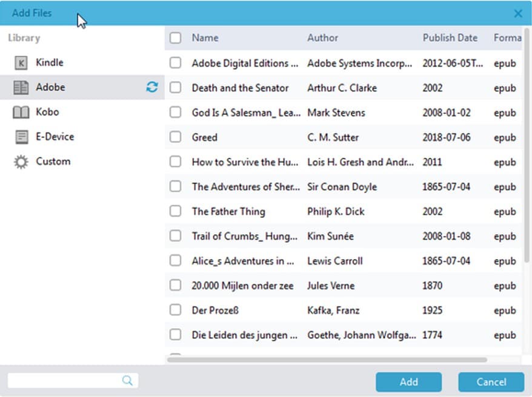Sort by the Publish Date column
Screen dimensions: 532x397
(450, 38)
